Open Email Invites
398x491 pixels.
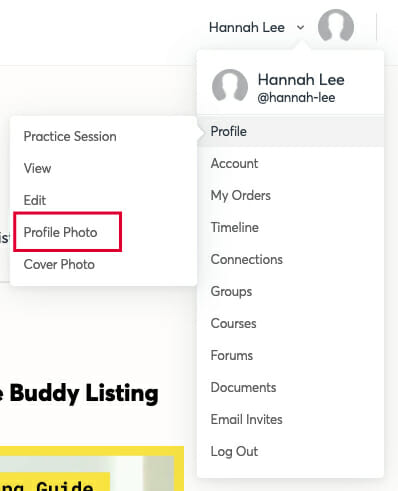pos(291,419)
